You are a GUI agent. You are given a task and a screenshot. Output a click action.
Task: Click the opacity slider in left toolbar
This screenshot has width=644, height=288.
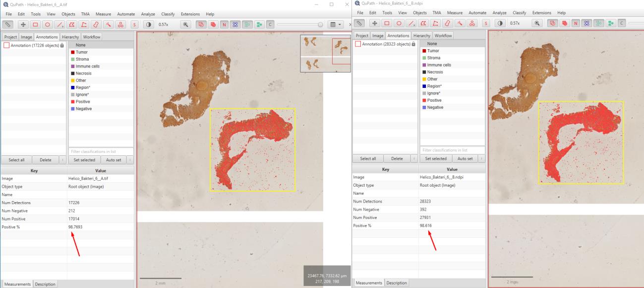point(300,24)
